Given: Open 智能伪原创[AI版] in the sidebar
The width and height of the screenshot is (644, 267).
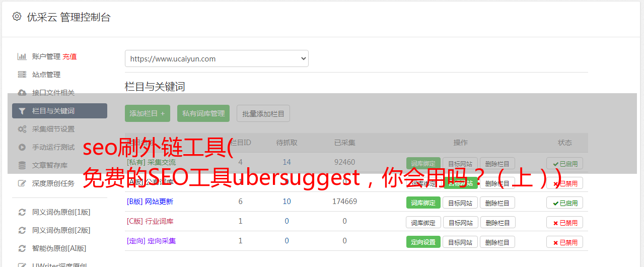Looking at the screenshot, I should (59, 248).
